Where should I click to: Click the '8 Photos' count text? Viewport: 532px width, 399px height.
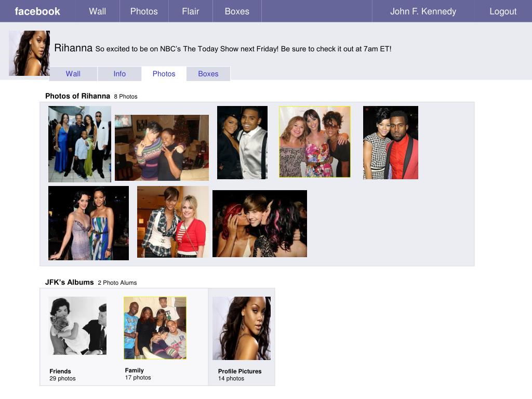tap(126, 97)
